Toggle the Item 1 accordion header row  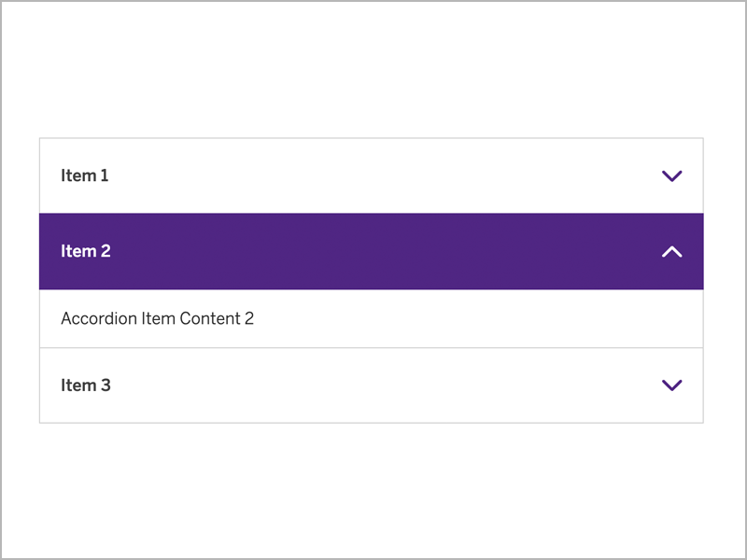[371, 175]
